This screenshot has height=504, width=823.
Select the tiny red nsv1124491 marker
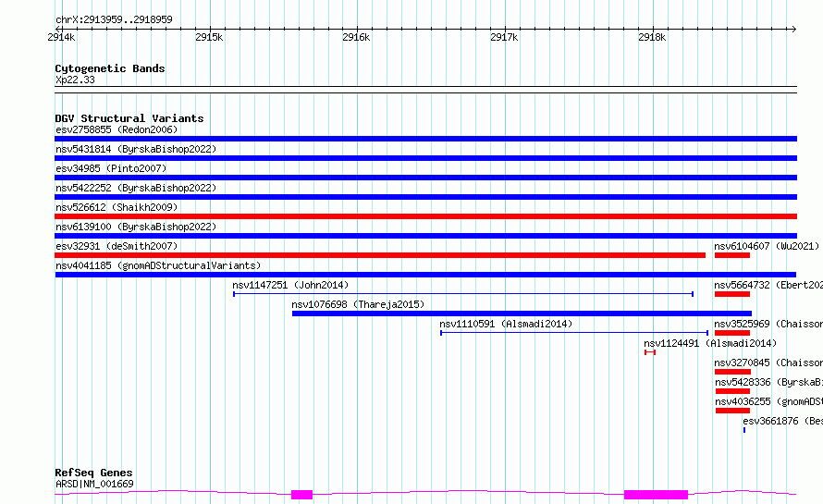click(650, 352)
